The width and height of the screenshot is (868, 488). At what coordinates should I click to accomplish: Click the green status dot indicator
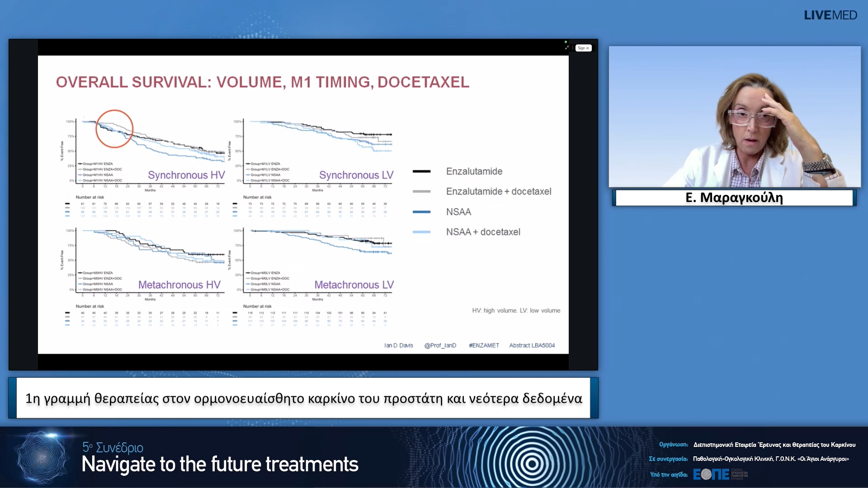point(566,42)
